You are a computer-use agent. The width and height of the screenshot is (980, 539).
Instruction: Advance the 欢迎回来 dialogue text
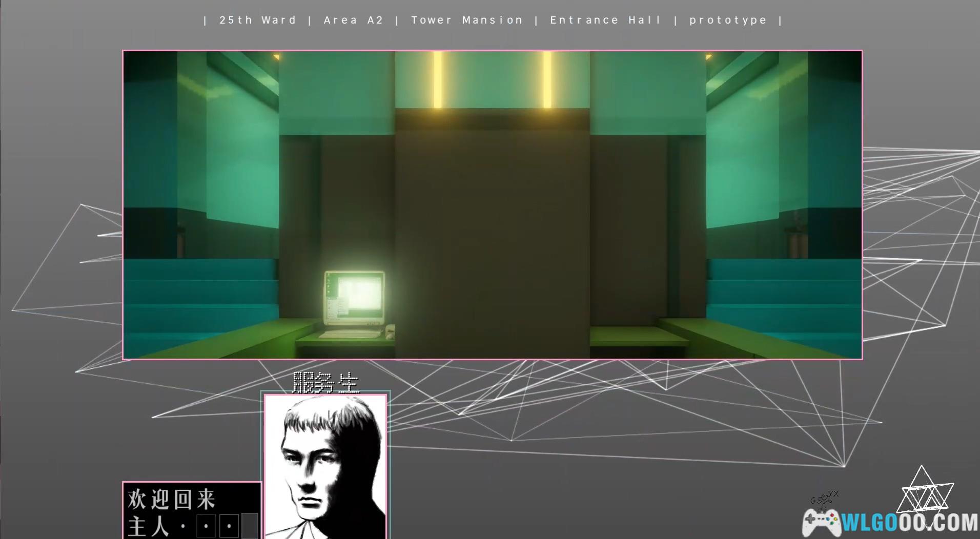click(172, 500)
